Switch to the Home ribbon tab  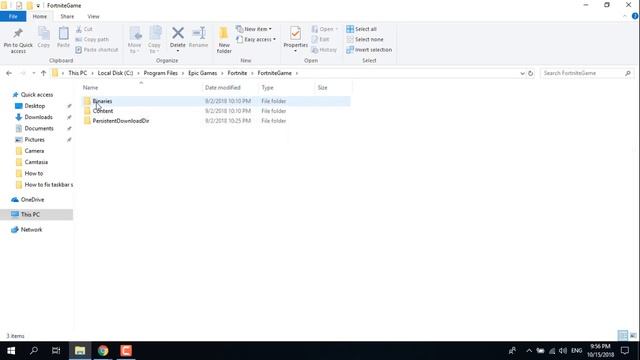[40, 16]
